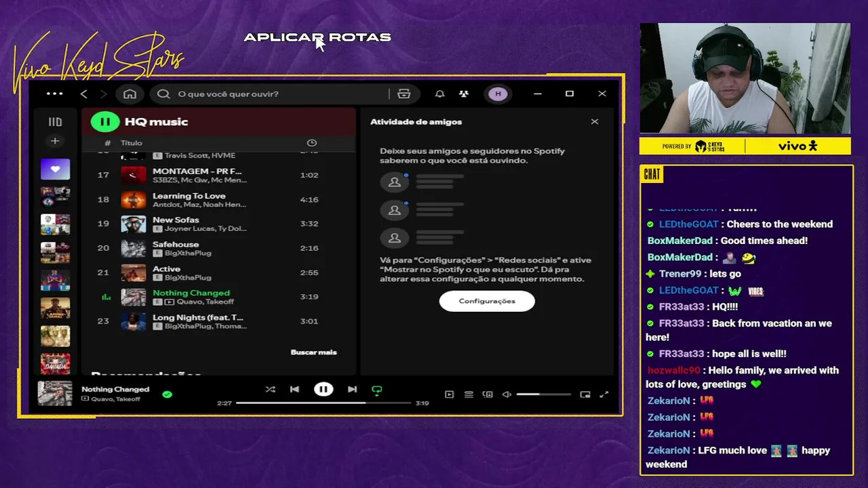The image size is (868, 488).
Task: Close the Atividade de amigos panel
Action: (x=595, y=122)
